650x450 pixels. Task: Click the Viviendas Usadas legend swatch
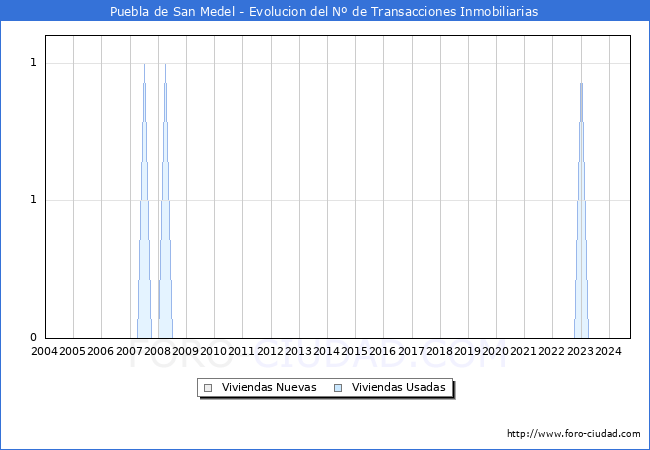click(x=338, y=388)
